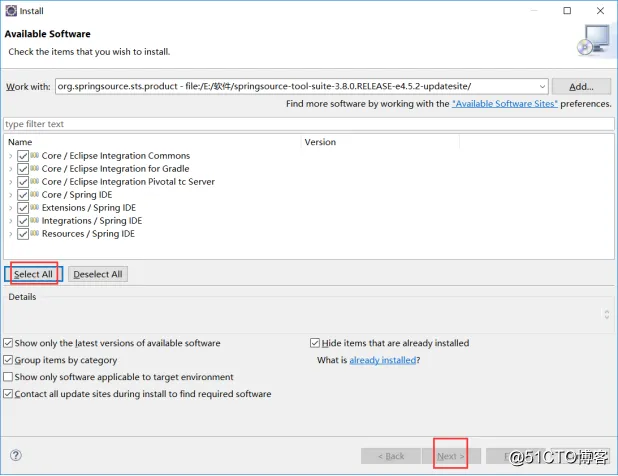Viewport: 618px width, 476px height.
Task: Click category icon beside Integration Pivotal tc Server
Action: 35,181
